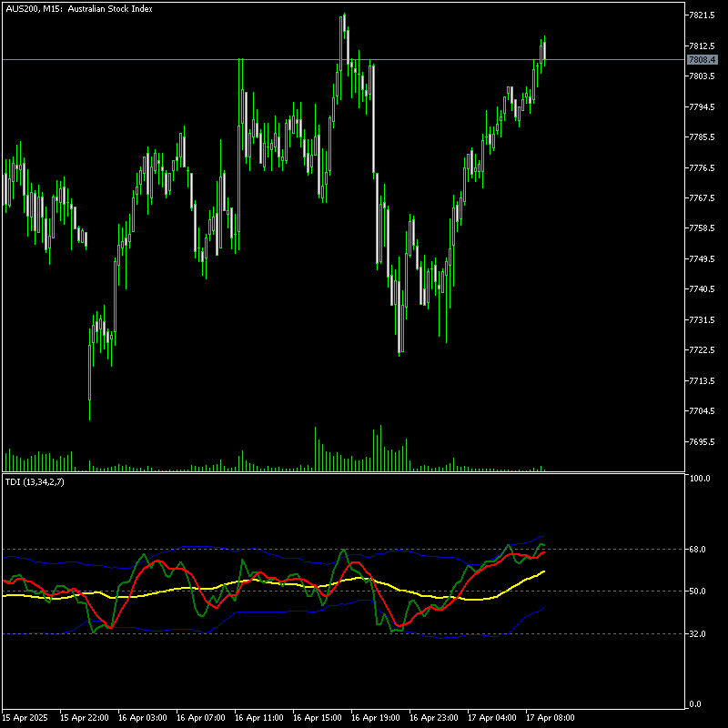The width and height of the screenshot is (728, 728).
Task: Click the most recent candlestick on chart
Action: (x=544, y=50)
